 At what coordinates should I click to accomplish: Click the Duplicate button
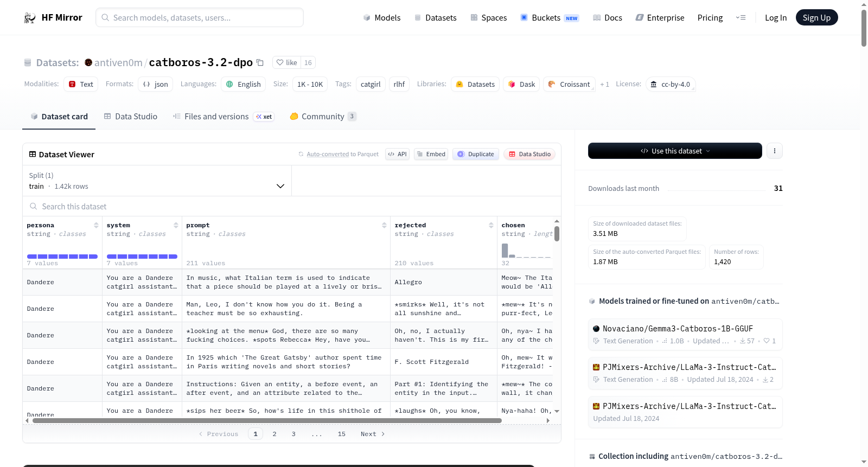pos(476,154)
